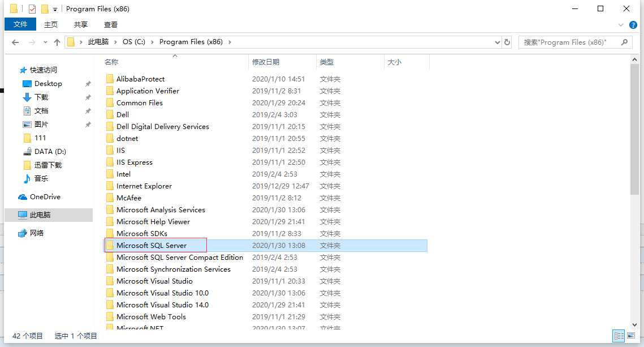Open the Help question mark icon
Viewport: 644px width, 347px height.
(x=633, y=25)
